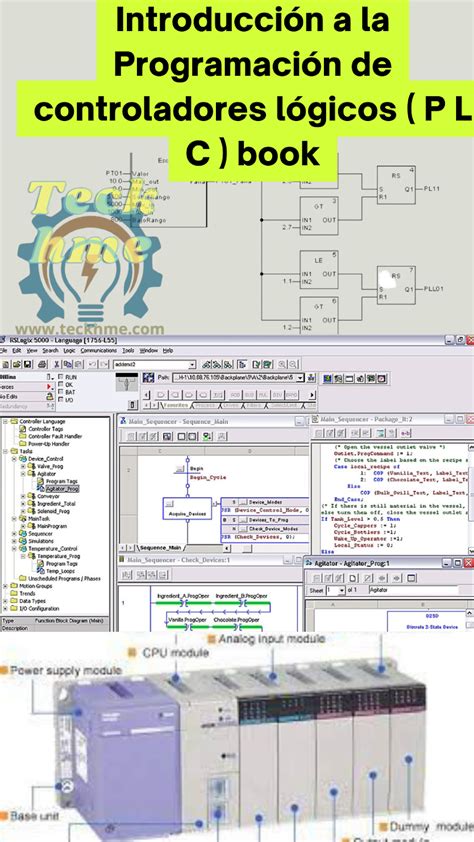
Task: Open the View menu
Action: pos(32,350)
